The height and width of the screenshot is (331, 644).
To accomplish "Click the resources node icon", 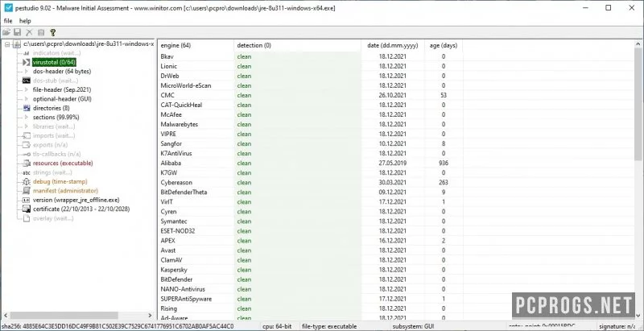I will click(x=27, y=163).
